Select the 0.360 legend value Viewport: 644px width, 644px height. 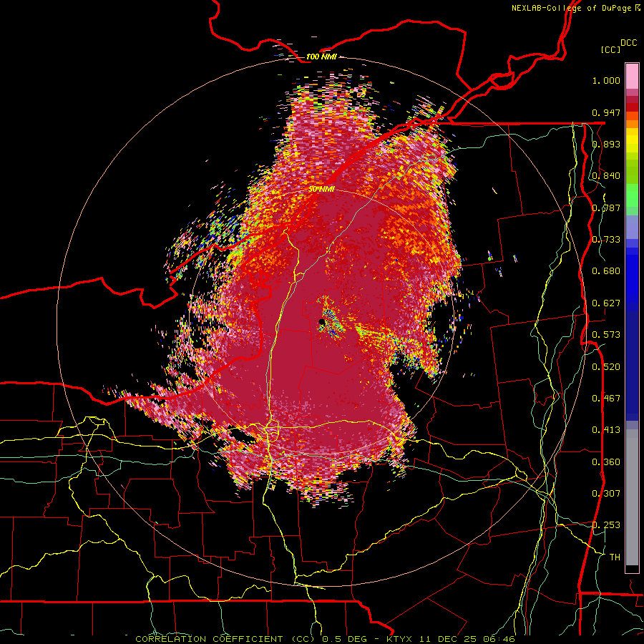pos(606,462)
